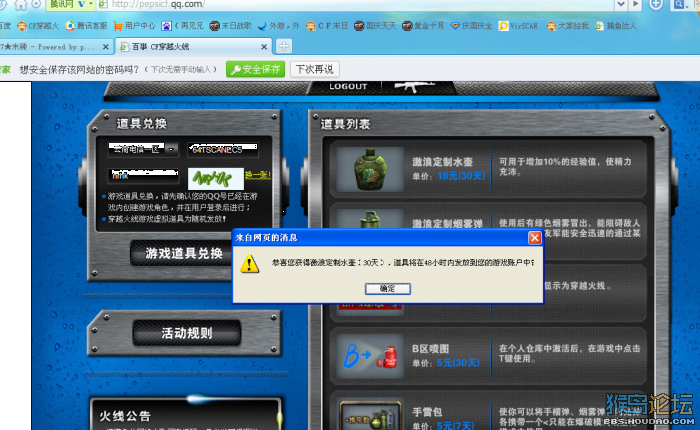
Task: Click the captcha text input field
Action: (143, 175)
